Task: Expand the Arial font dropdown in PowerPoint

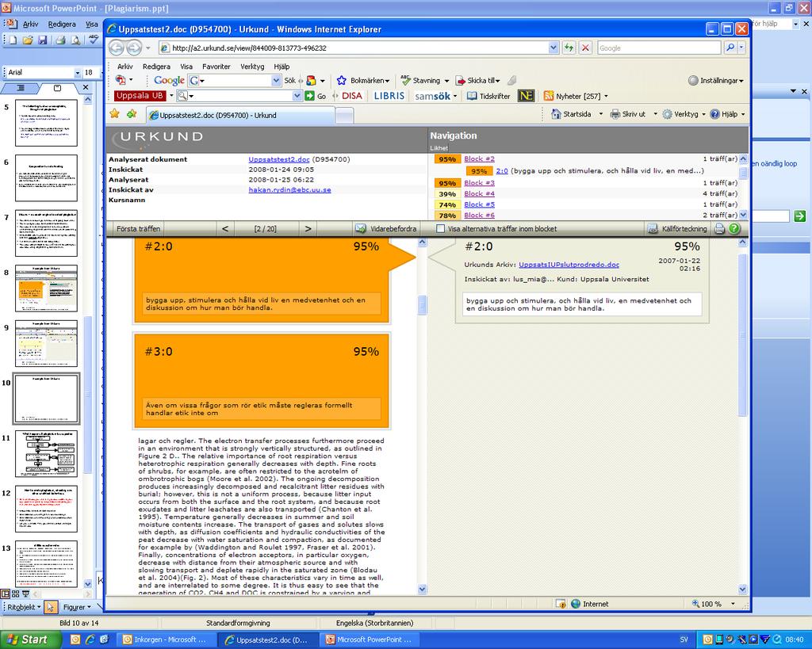Action: (78, 72)
